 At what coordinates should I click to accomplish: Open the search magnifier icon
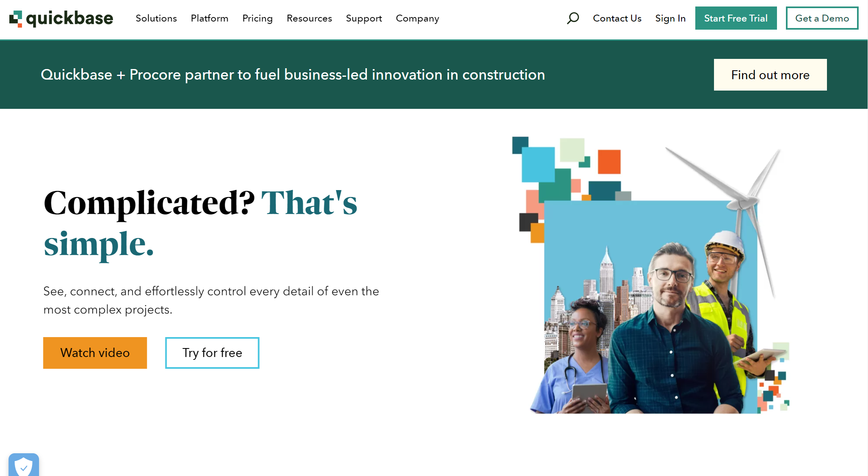(573, 18)
